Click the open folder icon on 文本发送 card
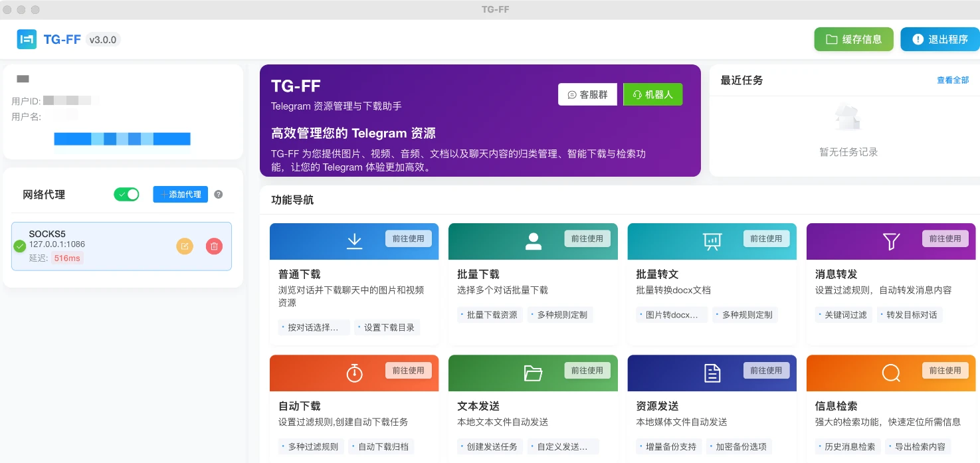Image resolution: width=980 pixels, height=463 pixels. tap(534, 373)
